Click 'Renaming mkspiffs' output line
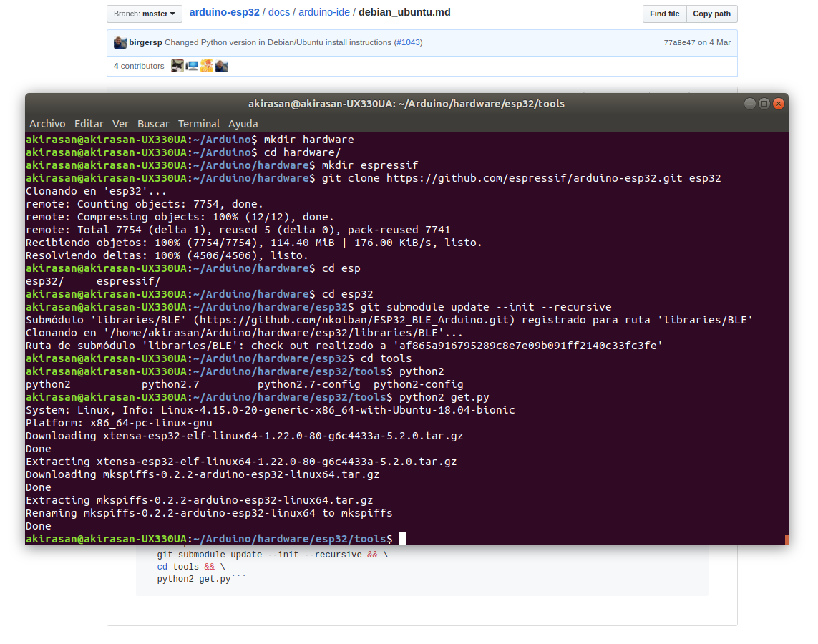The image size is (818, 644). pos(209,512)
